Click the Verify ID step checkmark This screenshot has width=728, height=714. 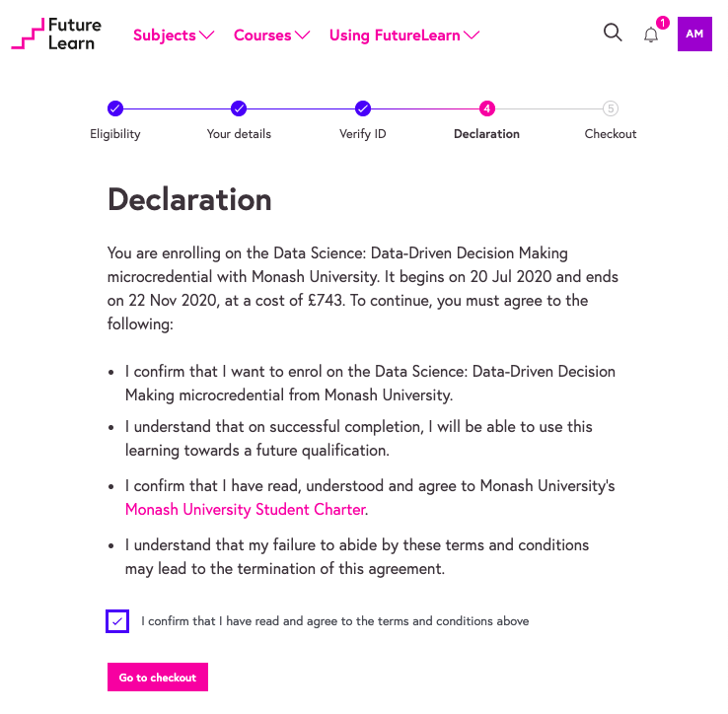pos(363,108)
